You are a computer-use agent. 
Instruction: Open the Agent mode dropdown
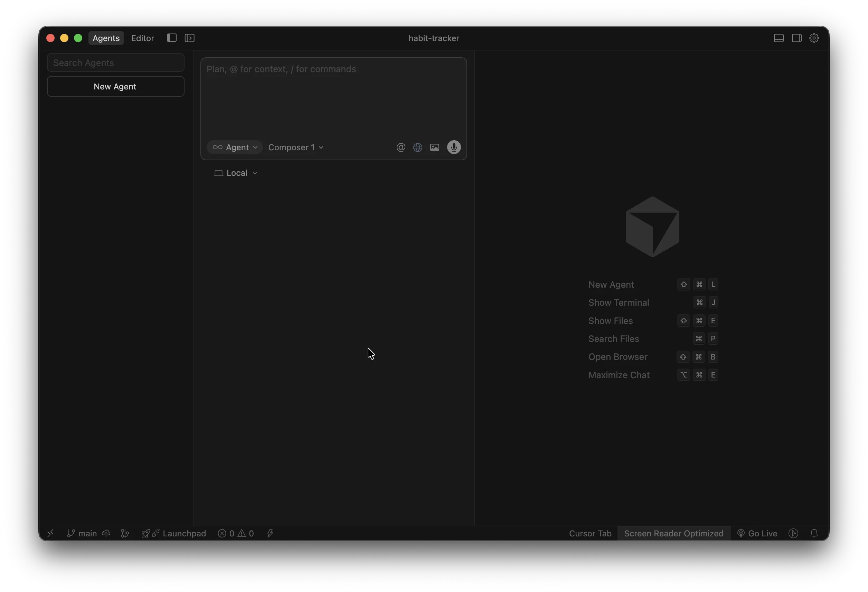pyautogui.click(x=235, y=147)
